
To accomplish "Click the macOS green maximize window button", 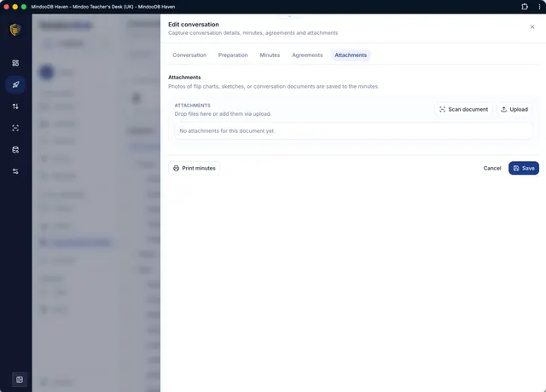I will 24,7.
